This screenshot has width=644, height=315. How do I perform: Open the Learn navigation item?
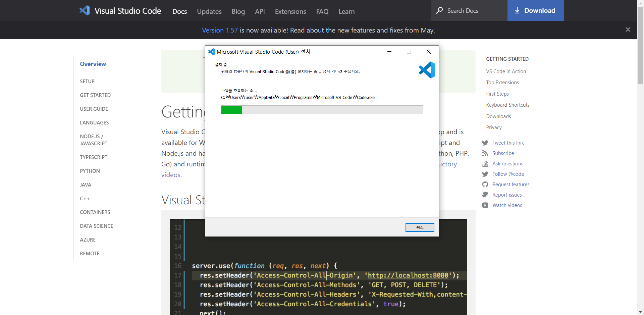(346, 11)
